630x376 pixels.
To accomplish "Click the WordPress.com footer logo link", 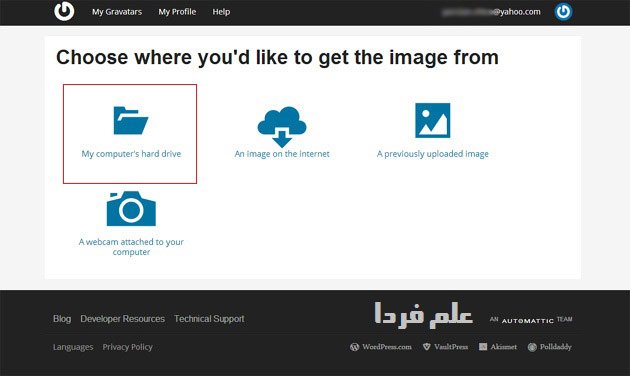I will tap(381, 347).
